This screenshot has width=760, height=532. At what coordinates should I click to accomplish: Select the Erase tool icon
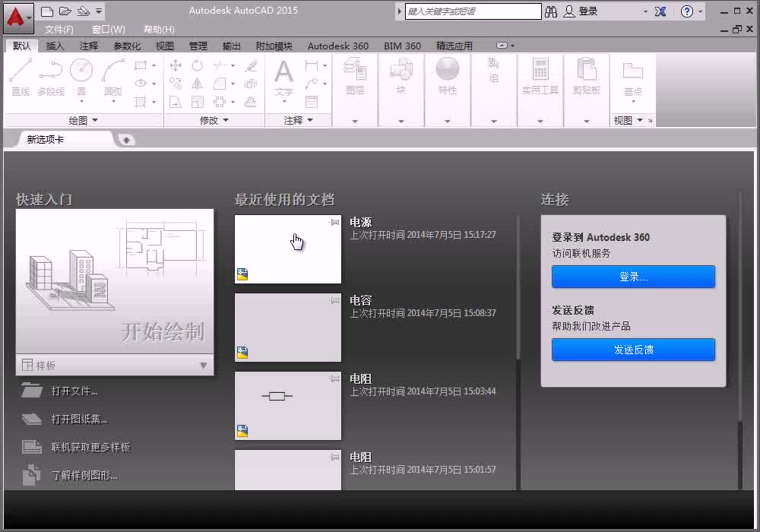251,65
